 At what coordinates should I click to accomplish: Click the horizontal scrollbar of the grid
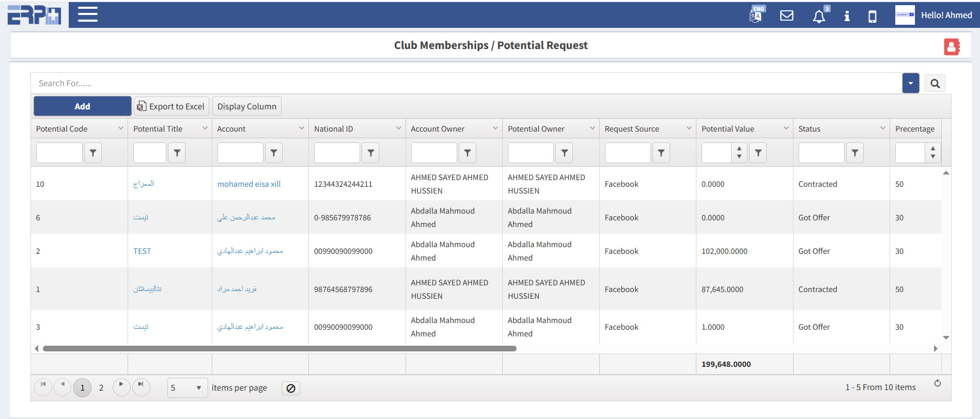tap(279, 349)
